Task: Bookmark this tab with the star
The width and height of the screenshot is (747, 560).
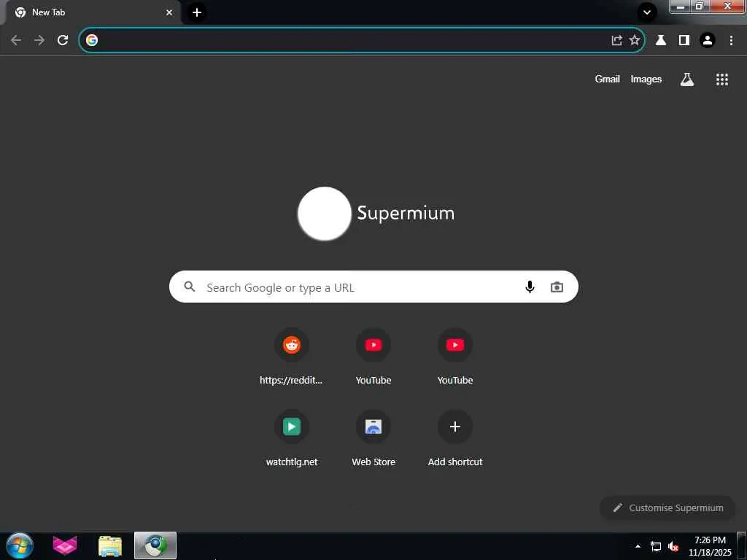Action: pyautogui.click(x=635, y=40)
